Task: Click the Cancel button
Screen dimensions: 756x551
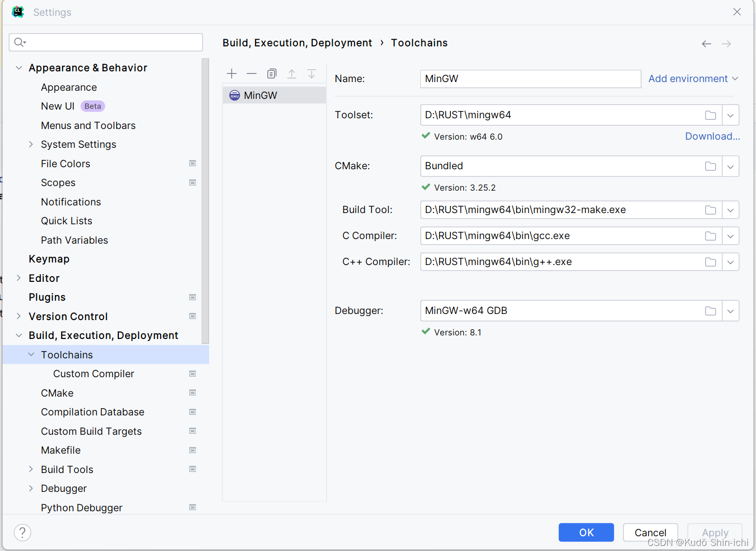Action: (650, 533)
